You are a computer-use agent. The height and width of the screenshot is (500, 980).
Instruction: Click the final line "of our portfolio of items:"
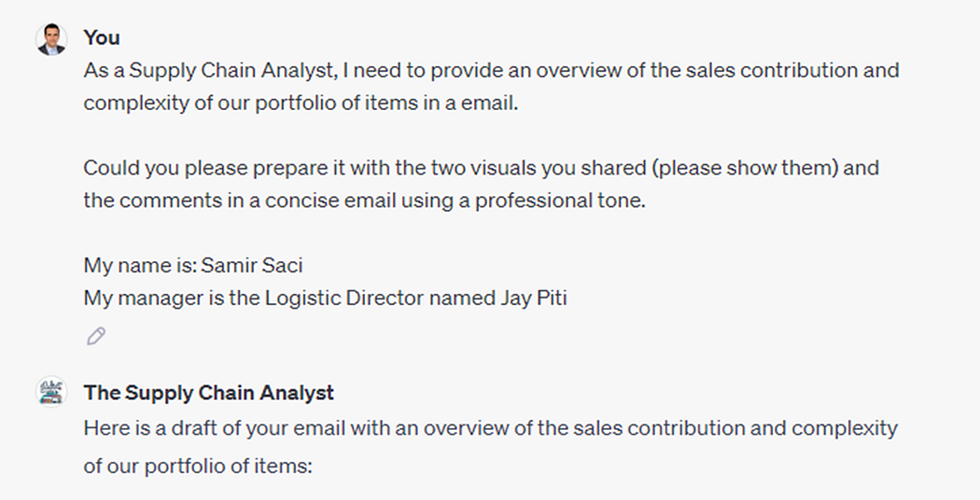[196, 464]
